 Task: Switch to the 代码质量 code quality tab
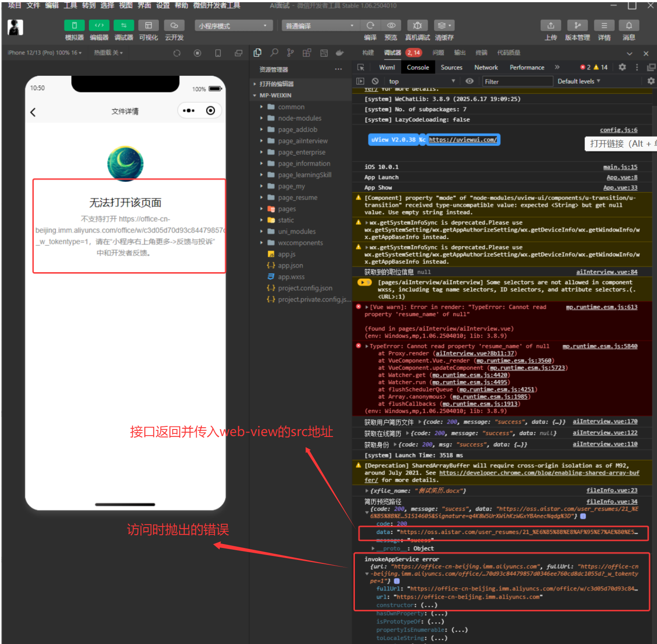tap(509, 53)
